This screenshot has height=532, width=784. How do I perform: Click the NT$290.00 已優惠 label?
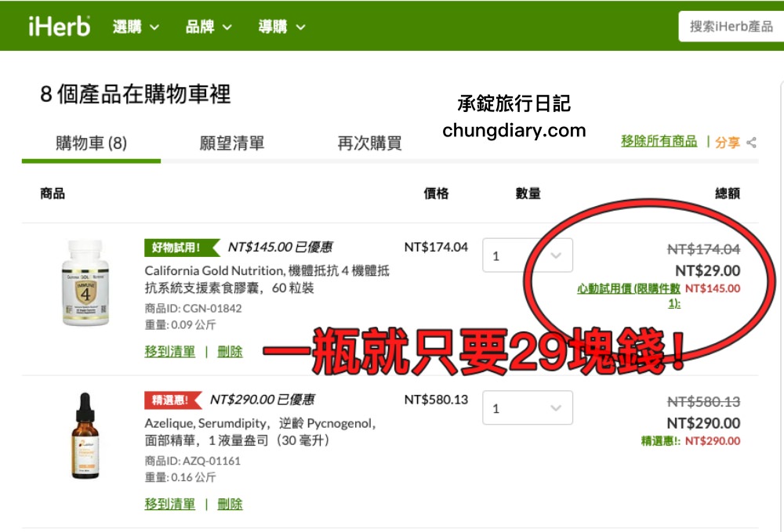coord(262,400)
